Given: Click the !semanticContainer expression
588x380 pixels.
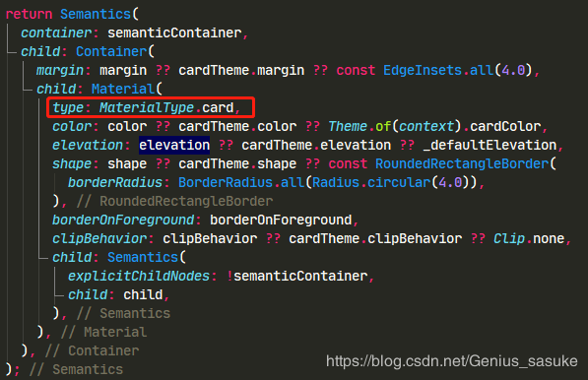Looking at the screenshot, I should pos(297,277).
